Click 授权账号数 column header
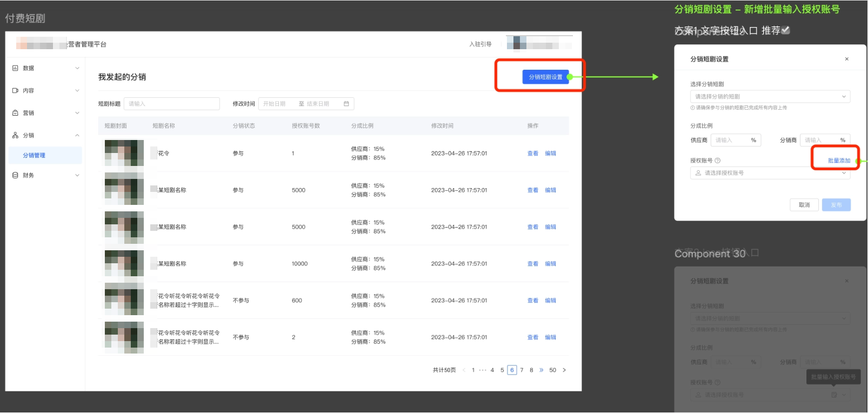The image size is (868, 413). point(306,126)
